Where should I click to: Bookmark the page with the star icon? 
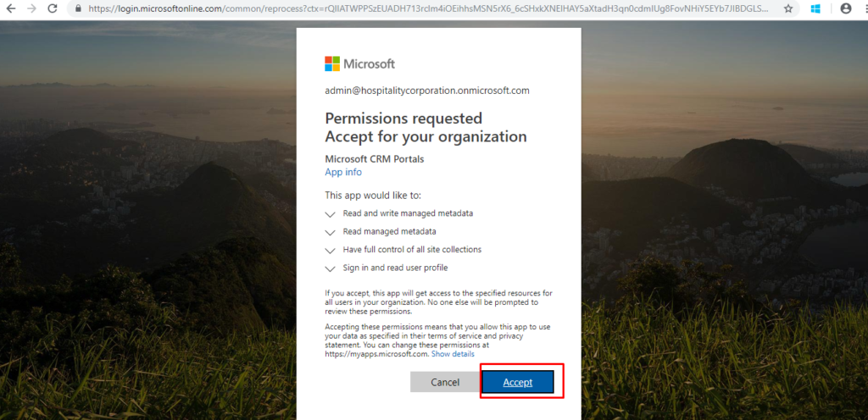click(x=788, y=8)
